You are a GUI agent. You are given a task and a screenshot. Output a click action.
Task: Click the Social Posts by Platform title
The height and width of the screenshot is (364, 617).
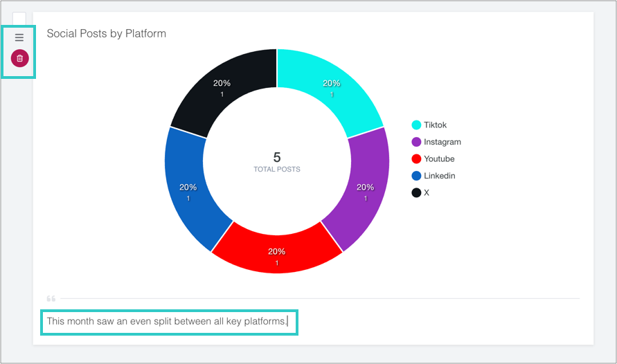pos(106,33)
